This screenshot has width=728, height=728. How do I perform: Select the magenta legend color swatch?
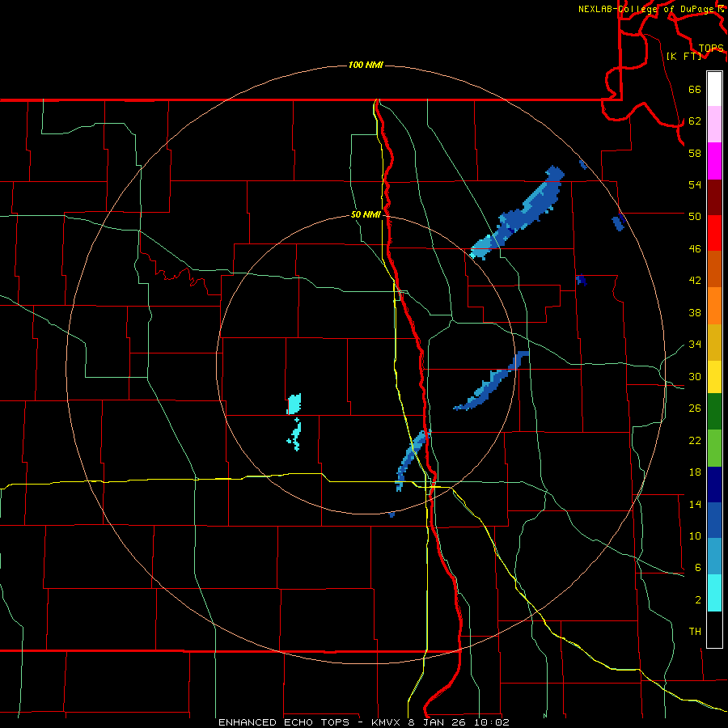pos(714,161)
